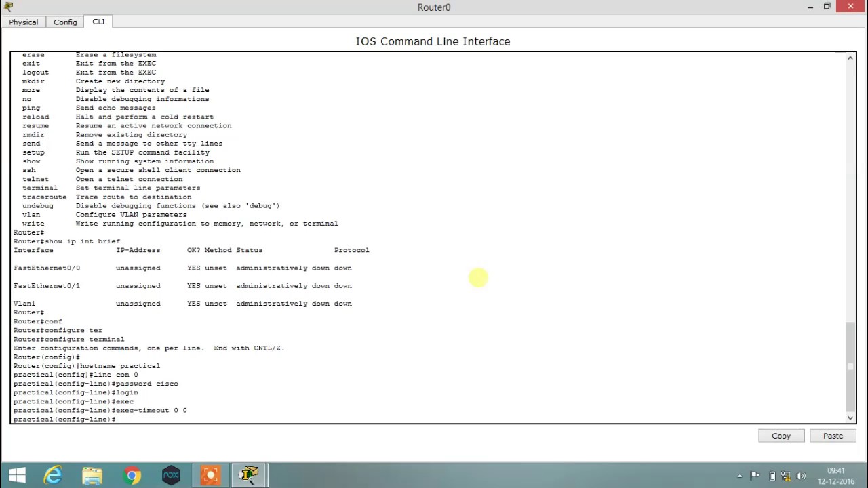Select the CLI tab
The image size is (868, 488).
[98, 22]
